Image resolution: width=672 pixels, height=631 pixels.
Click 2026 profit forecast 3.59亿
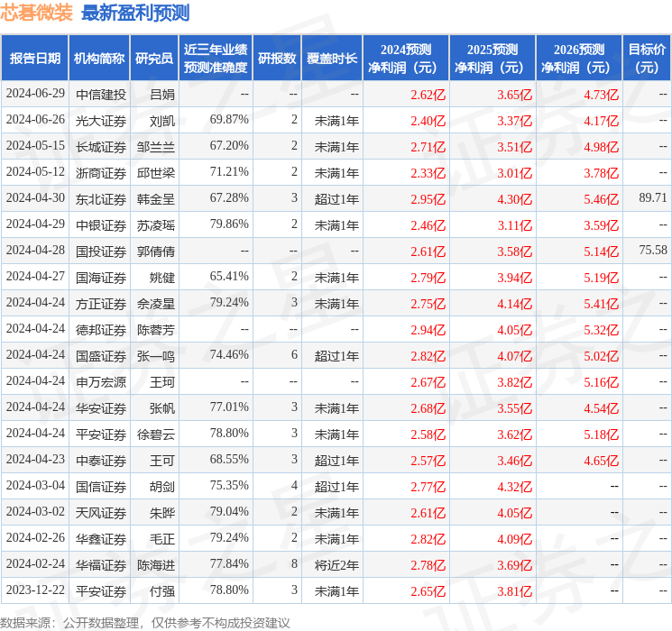pyautogui.click(x=602, y=225)
